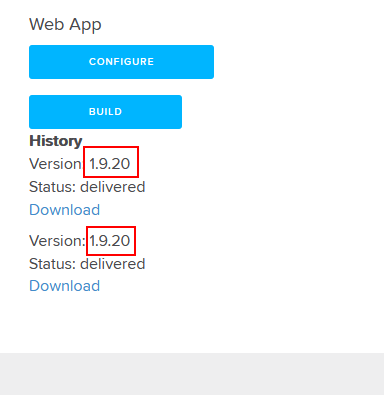Click the empty white space beside CONFIGURE
Image resolution: width=384 pixels, height=395 pixels.
coord(297,62)
